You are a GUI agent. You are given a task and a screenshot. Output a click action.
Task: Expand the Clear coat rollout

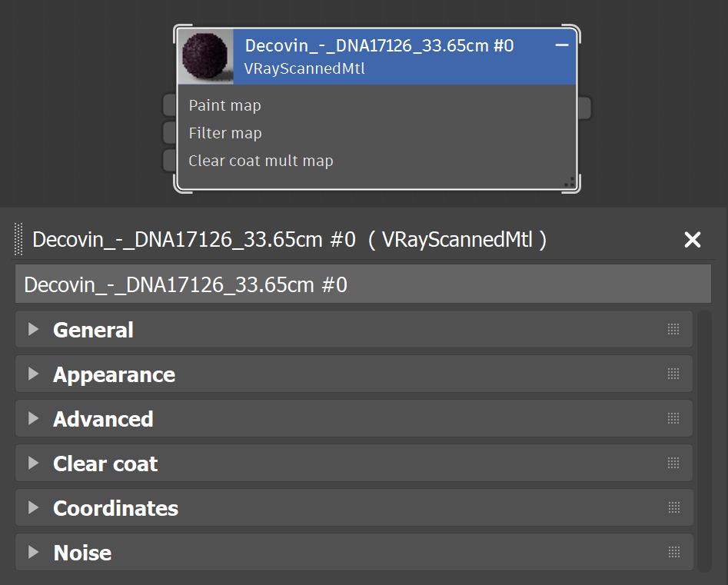(x=33, y=463)
